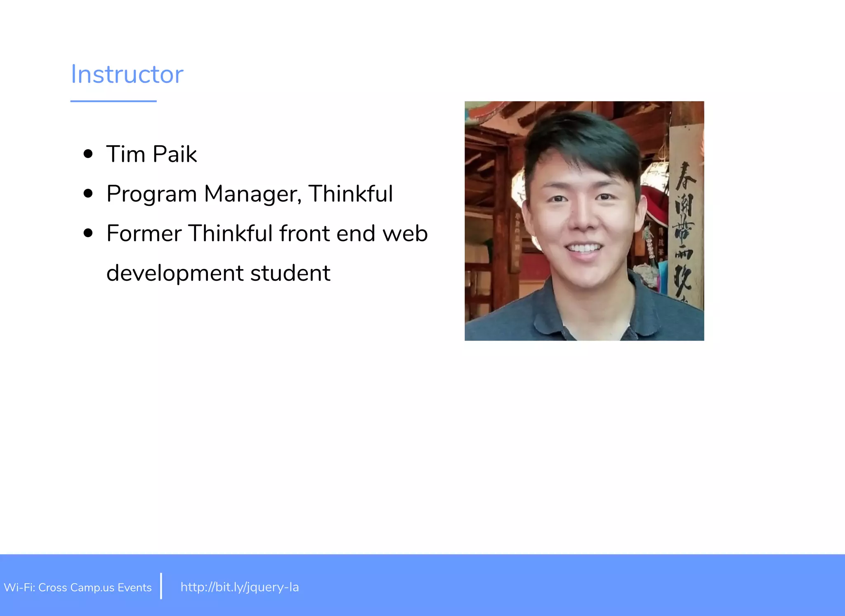The height and width of the screenshot is (616, 845).
Task: Click the word Paik in first bullet
Action: coord(175,154)
